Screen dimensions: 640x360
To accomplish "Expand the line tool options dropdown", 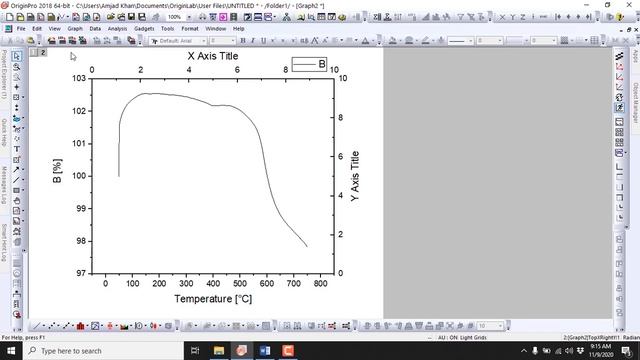I will click(23, 180).
